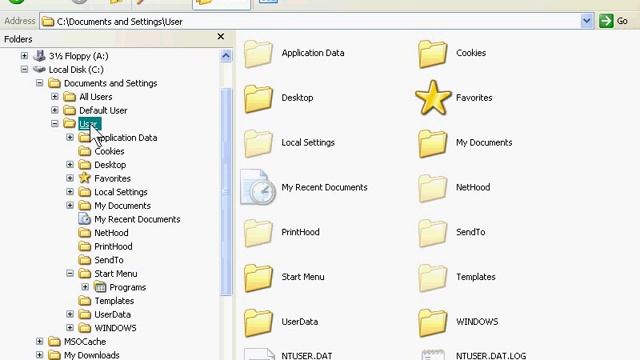The image size is (640, 360).
Task: Click the 'Application Data' label in folder tree
Action: coord(126,138)
